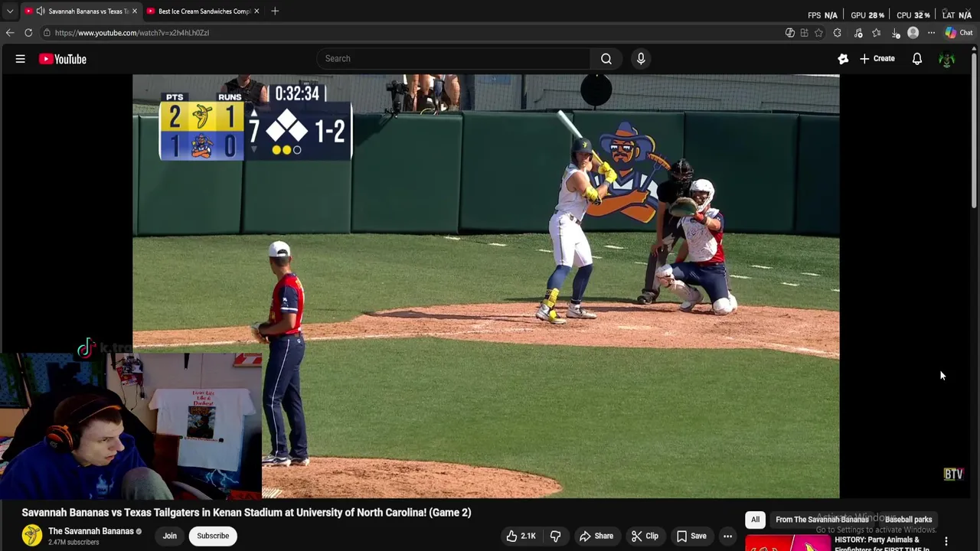980x551 pixels.
Task: Open The Savannah Bananas channel name link
Action: 91,531
